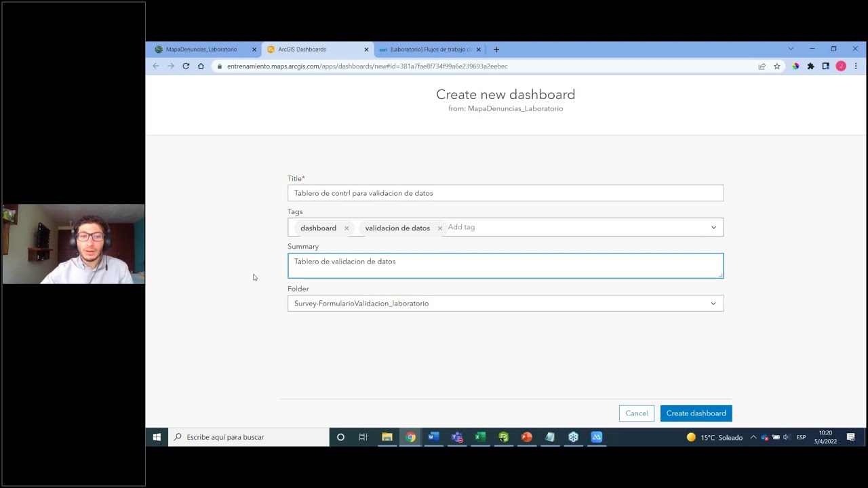Click the browser forward arrow
This screenshot has width=868, height=488.
[x=171, y=66]
